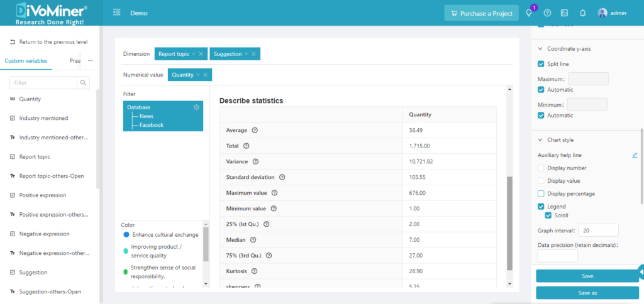Select the Demo project title
The width and height of the screenshot is (644, 304).
139,13
